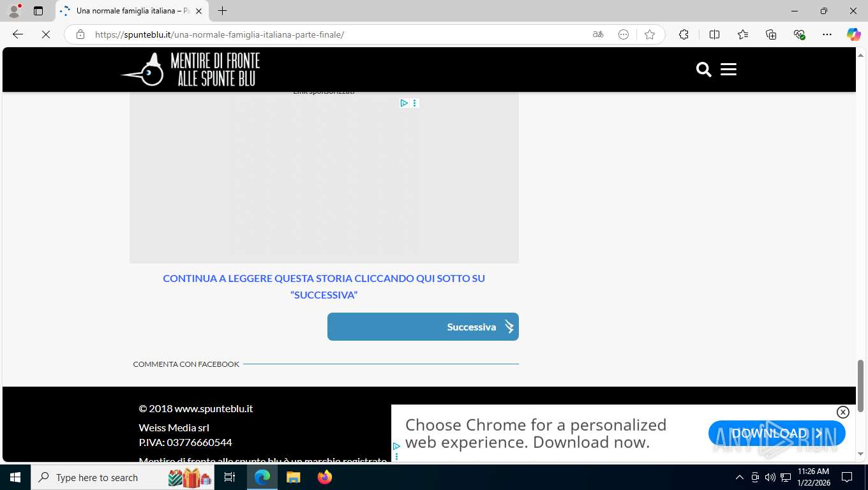Click the COMMENTA CON FACEBOOK label
868x490 pixels.
[186, 364]
